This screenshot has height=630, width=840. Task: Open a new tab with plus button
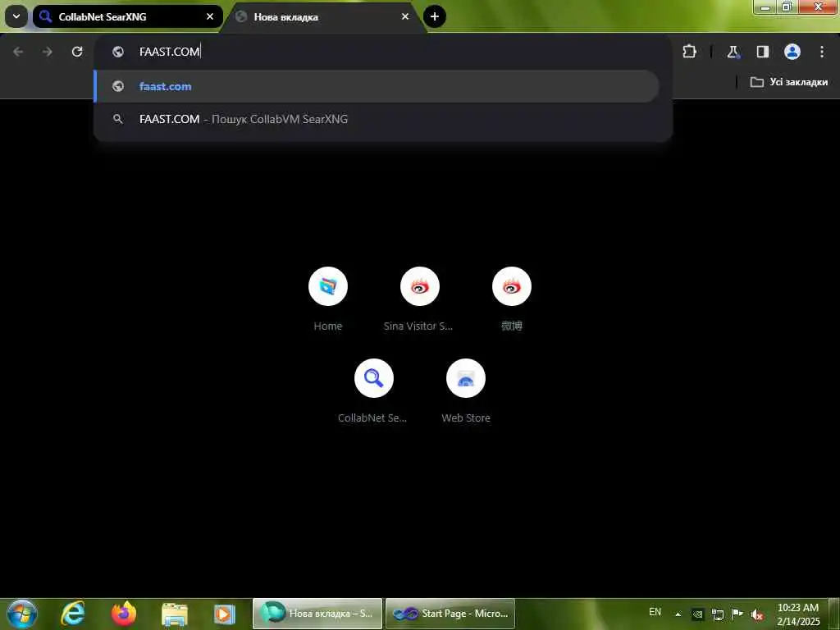[x=435, y=16]
